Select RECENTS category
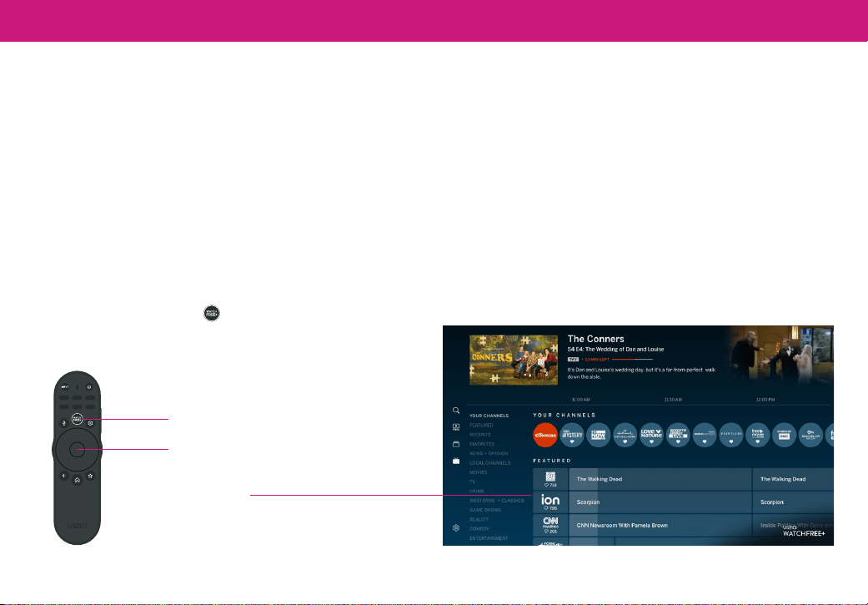This screenshot has width=868, height=605. (480, 435)
